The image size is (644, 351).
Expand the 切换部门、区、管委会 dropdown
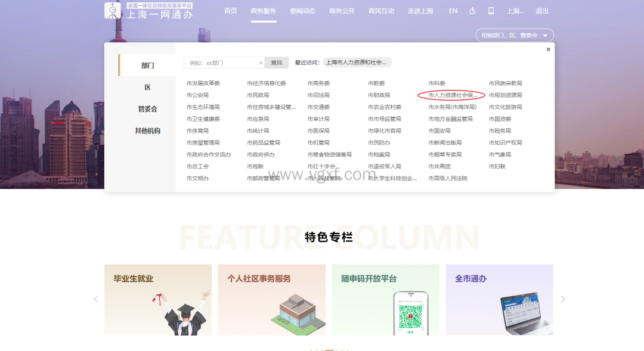click(514, 36)
